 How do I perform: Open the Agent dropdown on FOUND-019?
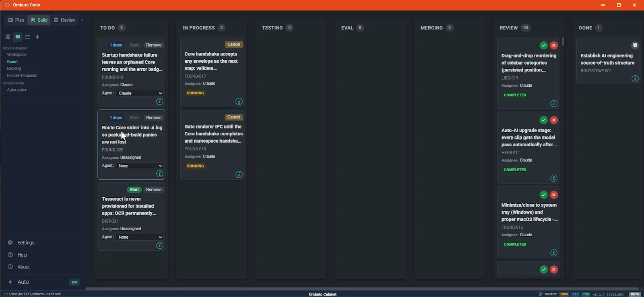tap(140, 93)
